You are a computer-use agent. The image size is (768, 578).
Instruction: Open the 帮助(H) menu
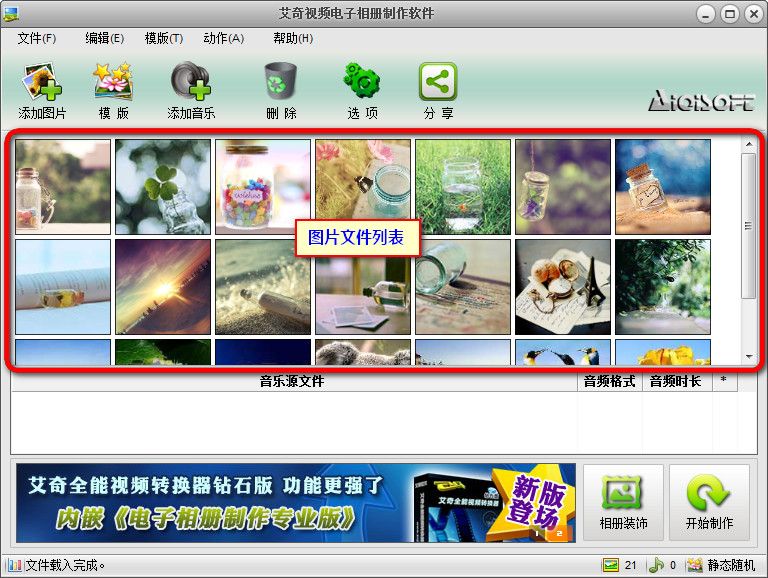point(293,38)
